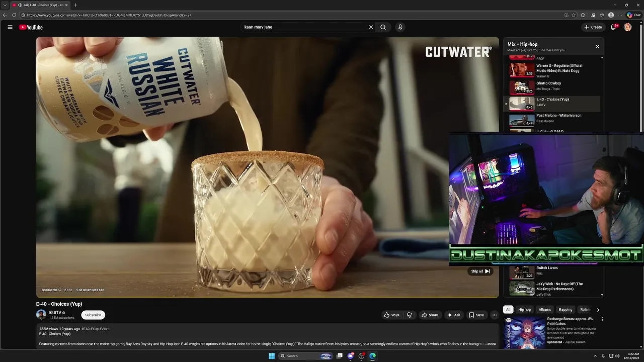Image resolution: width=644 pixels, height=362 pixels.
Task: Start voice search with microphone icon
Action: 400,27
